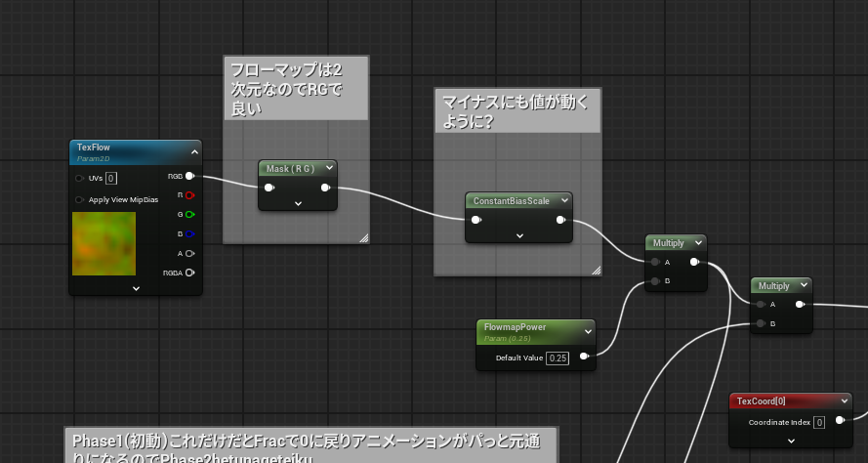Collapse the TexFlow node with header arrow
The height and width of the screenshot is (463, 868).
(193, 151)
